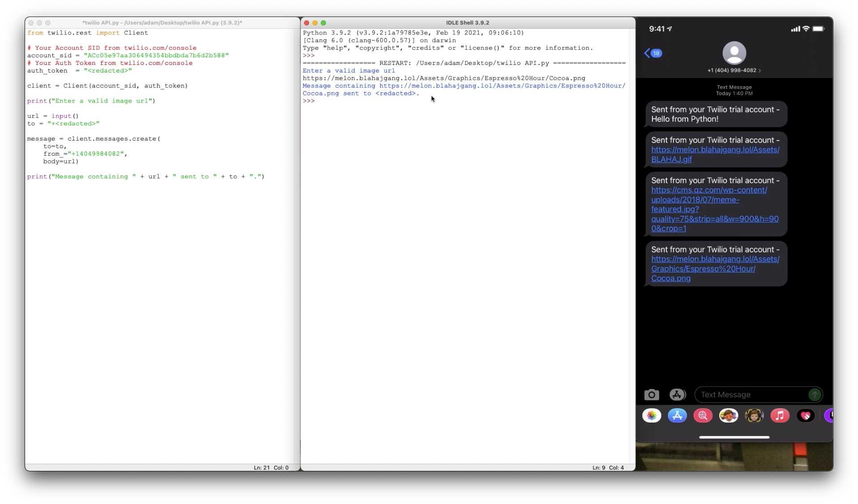This screenshot has height=504, width=858.
Task: Open the image search drawer icon
Action: pos(703,416)
